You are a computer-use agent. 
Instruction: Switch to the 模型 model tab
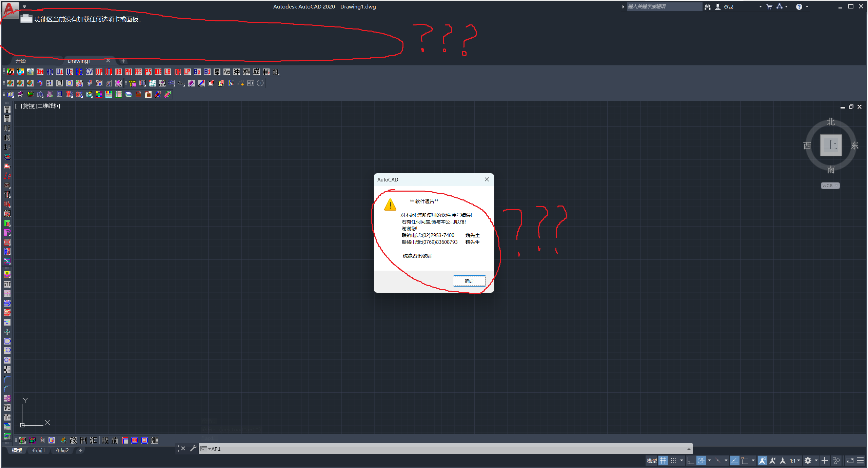coord(17,450)
